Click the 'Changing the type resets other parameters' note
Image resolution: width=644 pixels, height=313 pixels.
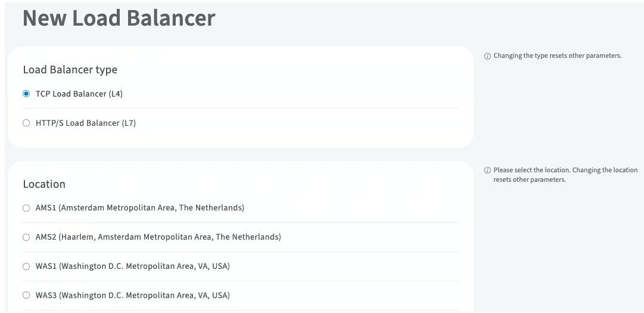coord(557,56)
